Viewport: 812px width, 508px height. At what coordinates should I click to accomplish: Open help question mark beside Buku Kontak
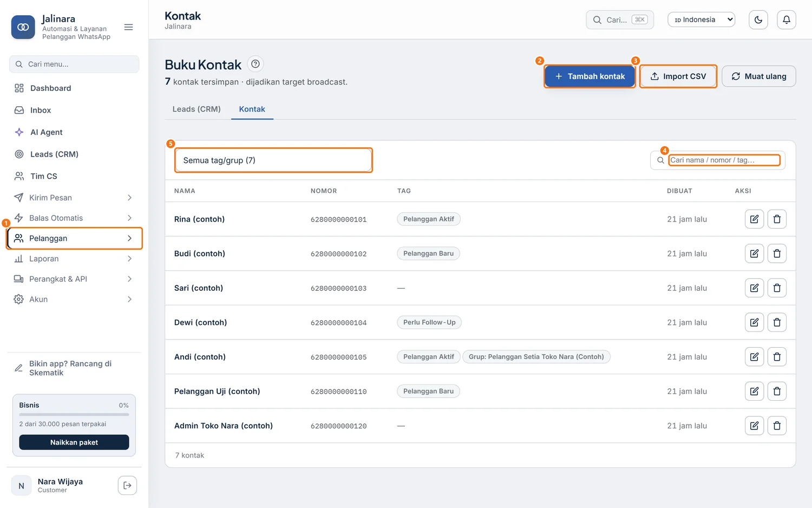256,64
